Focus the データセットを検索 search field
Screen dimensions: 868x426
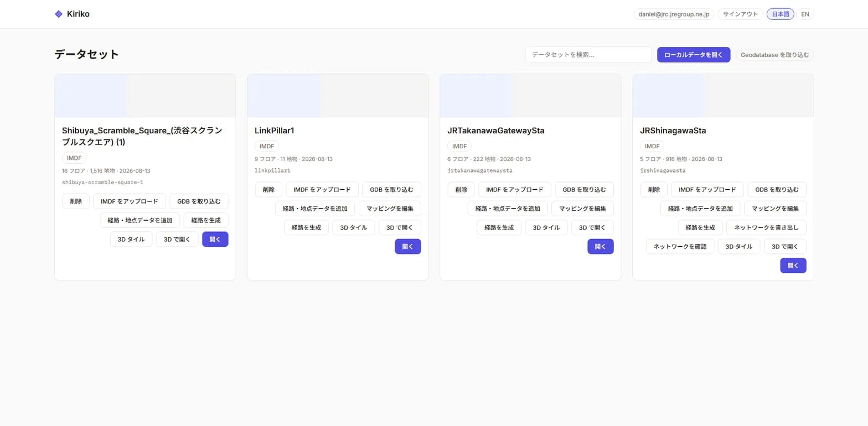pyautogui.click(x=588, y=55)
